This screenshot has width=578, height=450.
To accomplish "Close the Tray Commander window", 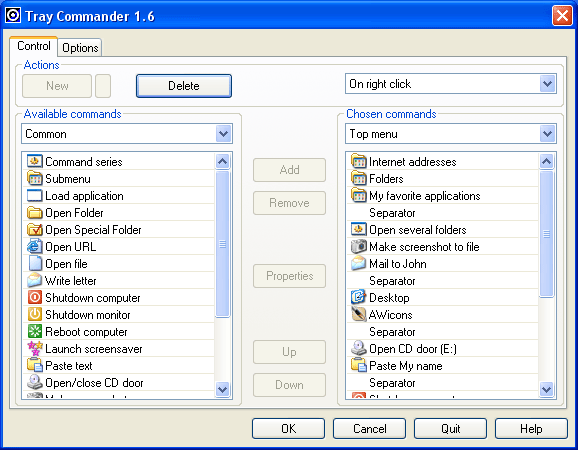I will click(562, 16).
